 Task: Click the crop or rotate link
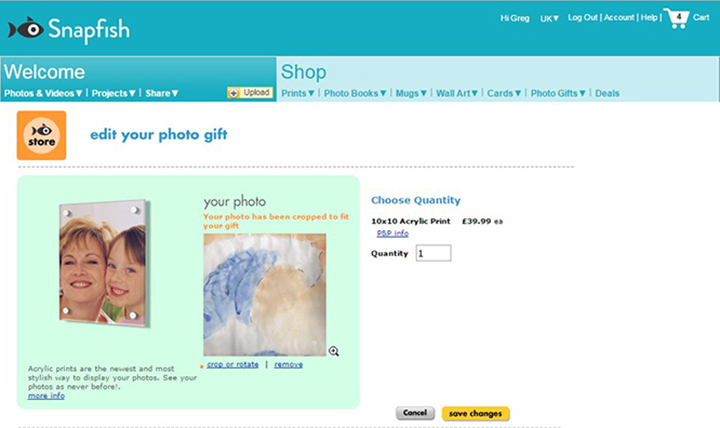233,364
